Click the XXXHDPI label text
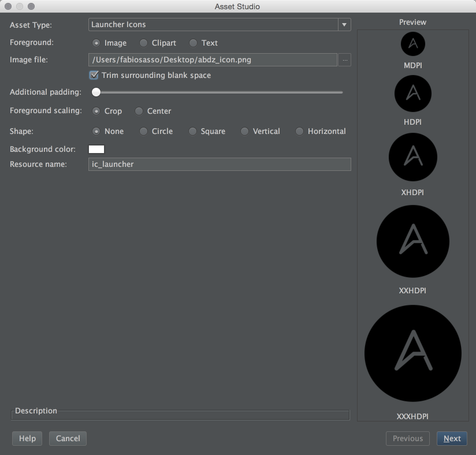 [x=412, y=416]
